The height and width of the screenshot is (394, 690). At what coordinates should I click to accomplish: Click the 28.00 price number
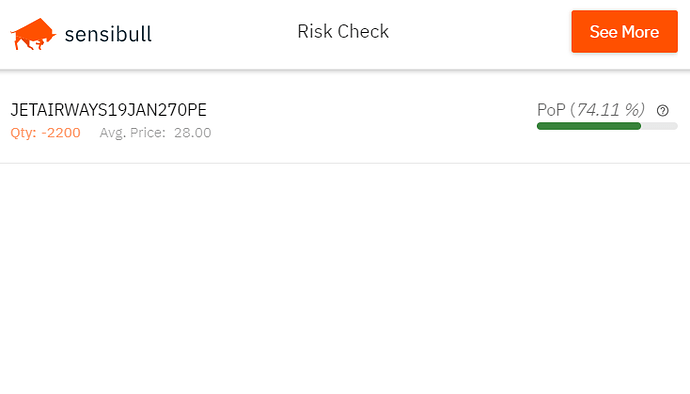pyautogui.click(x=193, y=133)
